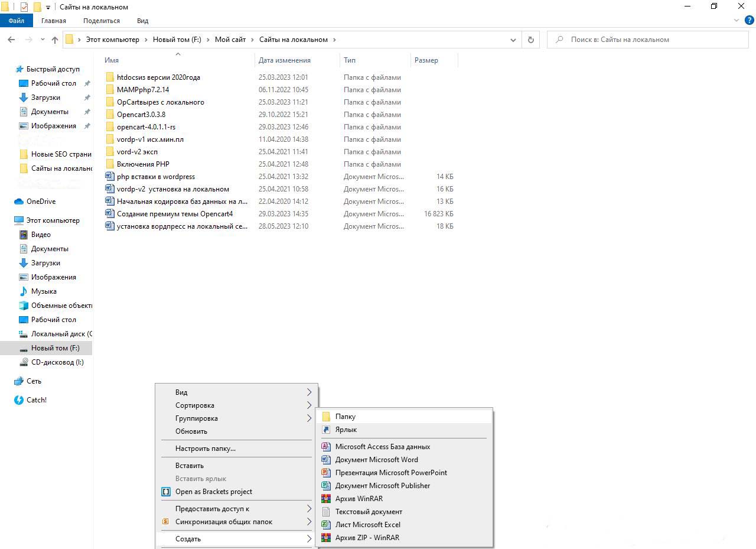Click the WinRAR archive icon

[x=325, y=499]
